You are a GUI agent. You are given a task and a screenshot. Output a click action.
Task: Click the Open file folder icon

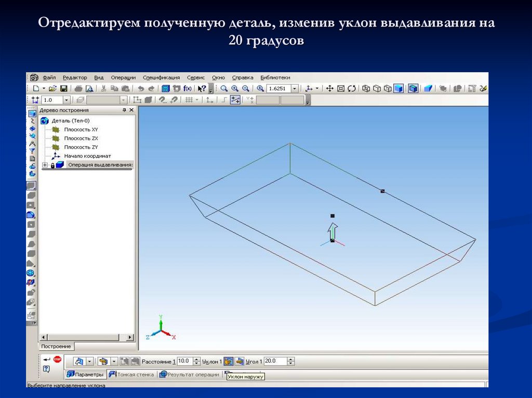[x=52, y=89]
